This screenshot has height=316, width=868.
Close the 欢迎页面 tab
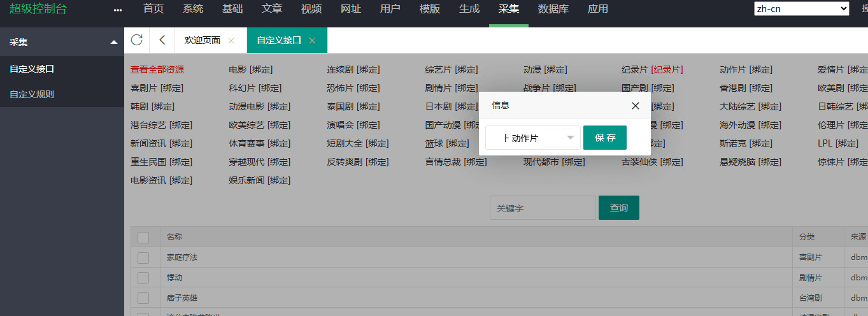tap(231, 40)
